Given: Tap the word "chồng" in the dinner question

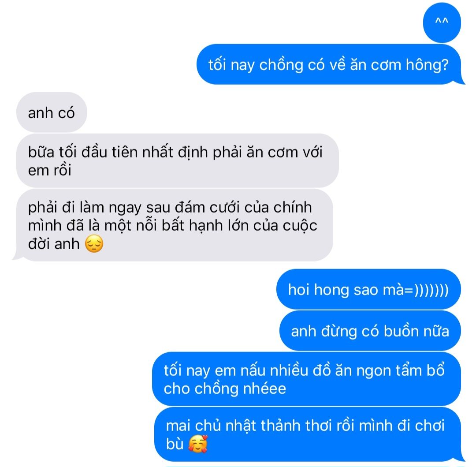Looking at the screenshot, I should coord(281,65).
